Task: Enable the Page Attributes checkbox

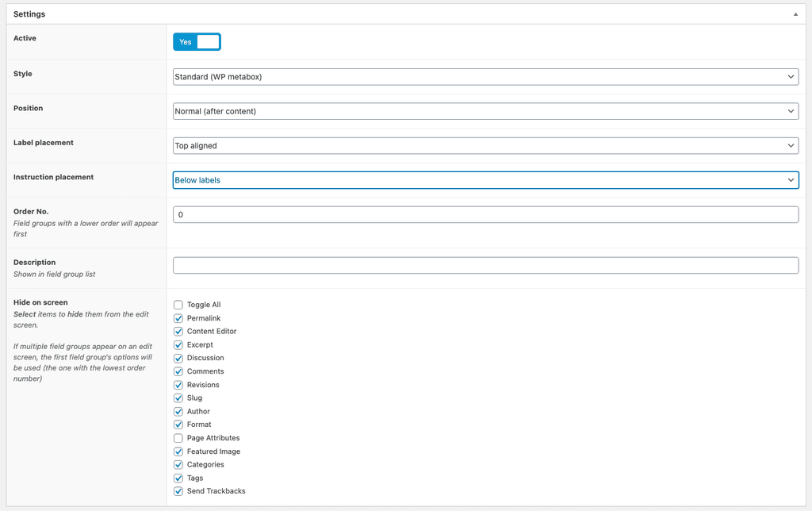Action: [x=178, y=438]
